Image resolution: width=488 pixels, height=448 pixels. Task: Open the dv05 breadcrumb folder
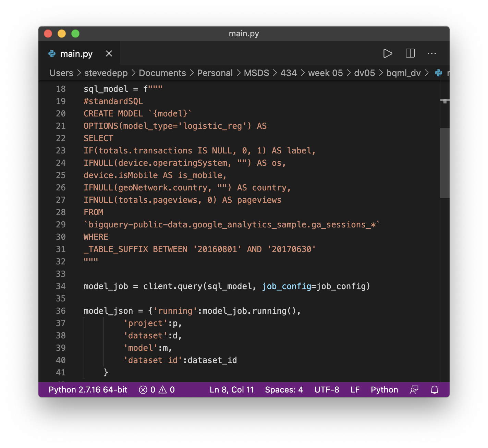click(x=365, y=73)
